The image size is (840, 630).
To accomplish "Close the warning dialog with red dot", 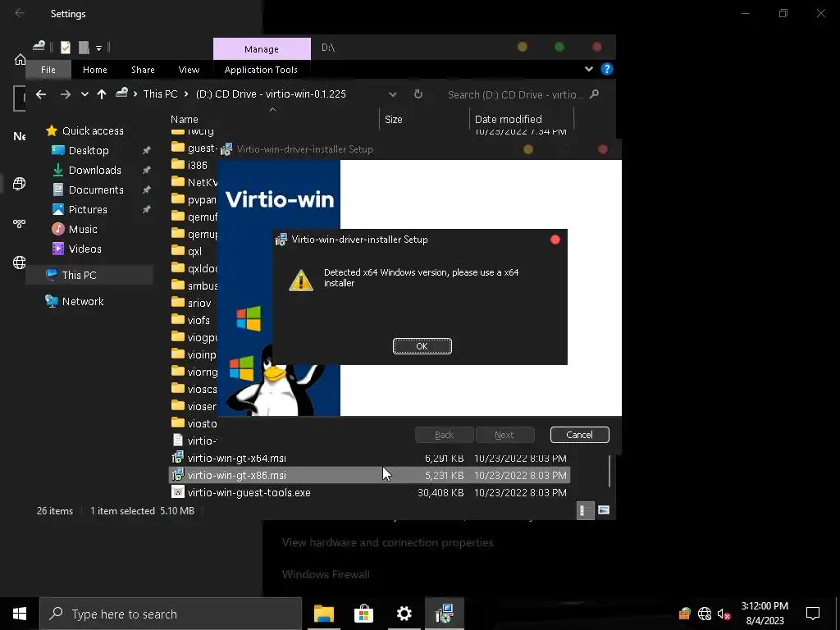I will coord(555,240).
